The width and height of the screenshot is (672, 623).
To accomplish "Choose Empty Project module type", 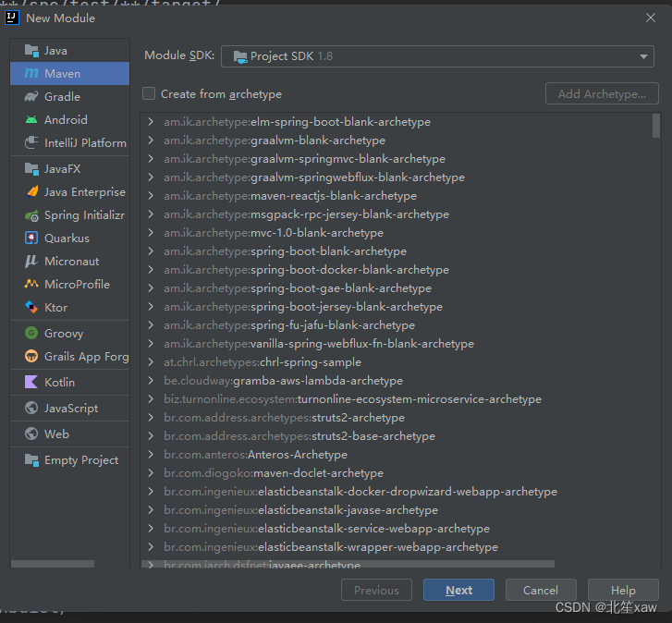I will click(x=70, y=460).
